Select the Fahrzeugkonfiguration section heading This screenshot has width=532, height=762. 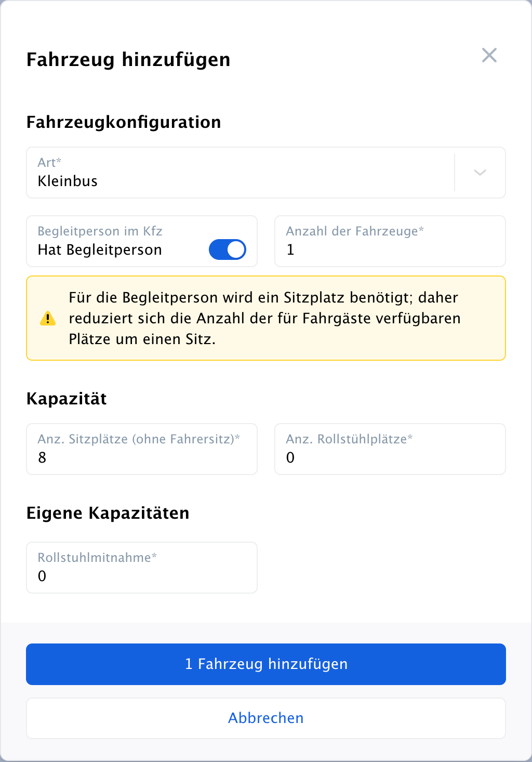pyautogui.click(x=124, y=122)
